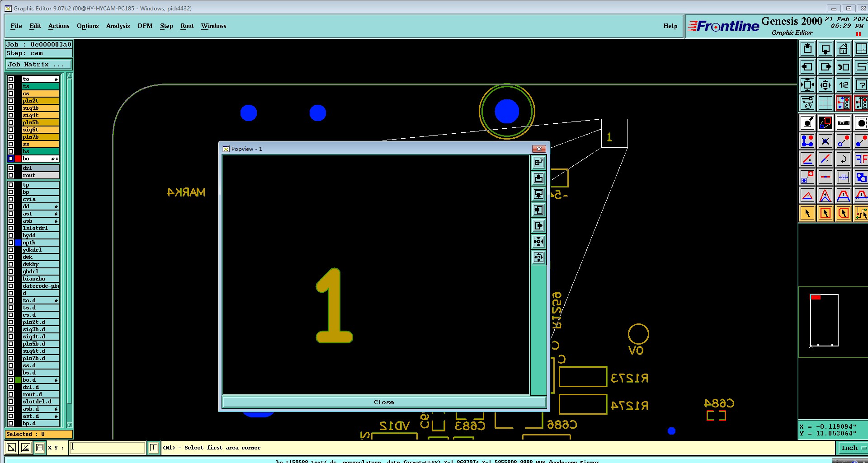Click the arrow marker on layer dd

coord(56,206)
